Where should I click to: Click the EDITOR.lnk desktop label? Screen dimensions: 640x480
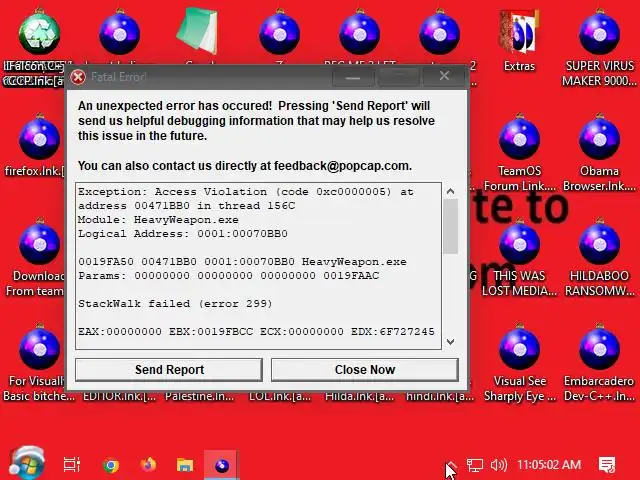tap(119, 396)
